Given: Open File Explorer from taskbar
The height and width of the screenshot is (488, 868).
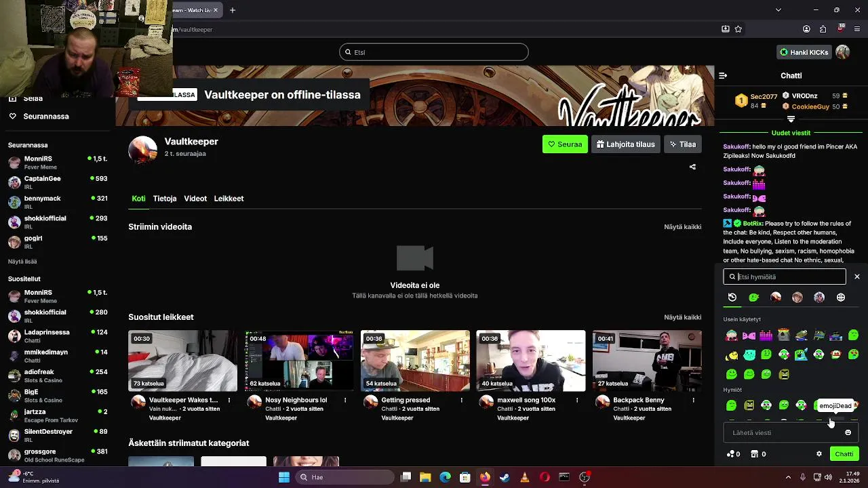Looking at the screenshot, I should pos(425,477).
